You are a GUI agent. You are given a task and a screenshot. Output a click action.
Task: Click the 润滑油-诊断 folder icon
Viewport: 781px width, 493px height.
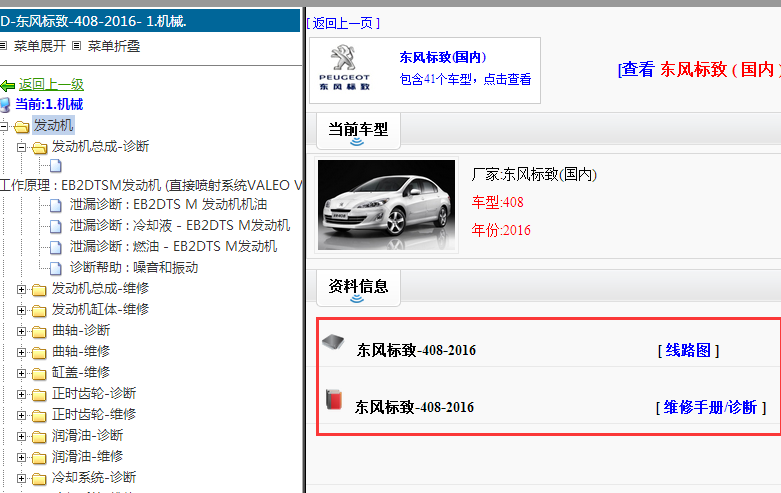coord(39,437)
